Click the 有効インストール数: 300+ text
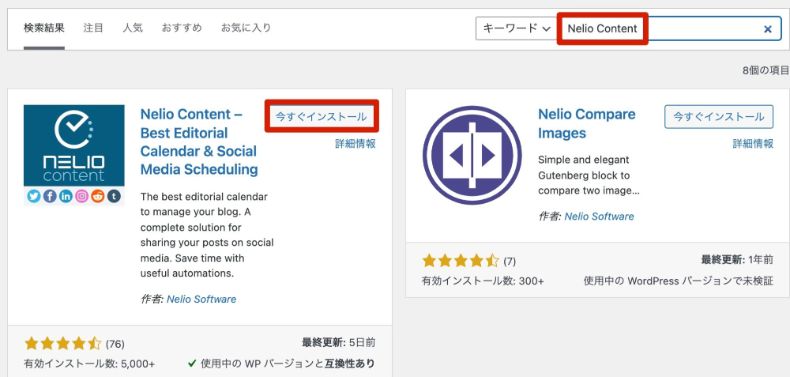The height and width of the screenshot is (377, 790). pyautogui.click(x=483, y=281)
